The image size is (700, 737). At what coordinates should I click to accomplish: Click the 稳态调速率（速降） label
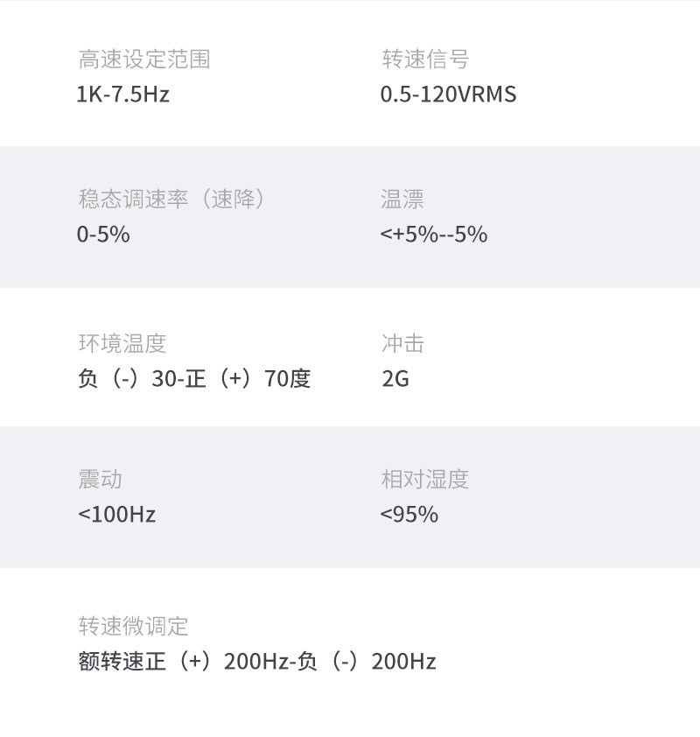(171, 200)
